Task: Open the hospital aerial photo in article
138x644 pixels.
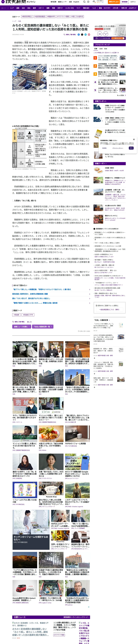Action: point(30,77)
